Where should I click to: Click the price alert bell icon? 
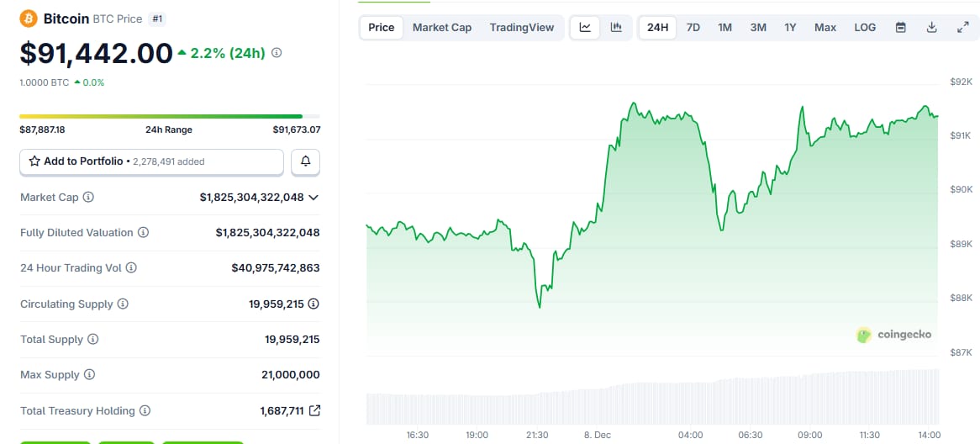(305, 161)
